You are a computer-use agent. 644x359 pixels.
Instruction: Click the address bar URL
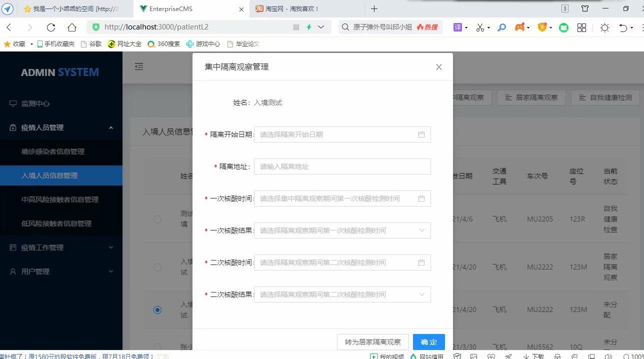(156, 27)
